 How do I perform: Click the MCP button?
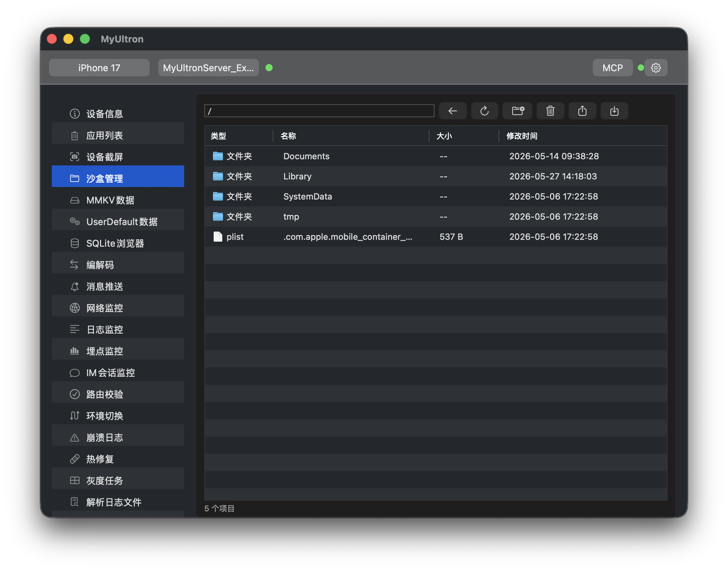[x=613, y=68]
